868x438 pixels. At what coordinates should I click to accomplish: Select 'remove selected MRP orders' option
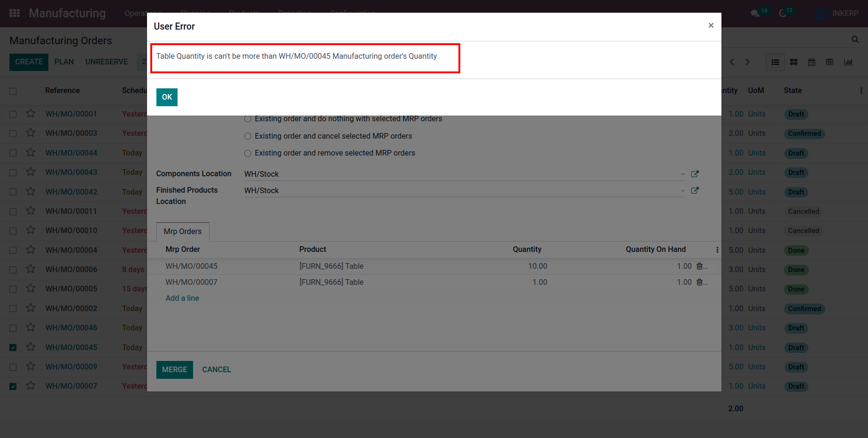click(248, 153)
